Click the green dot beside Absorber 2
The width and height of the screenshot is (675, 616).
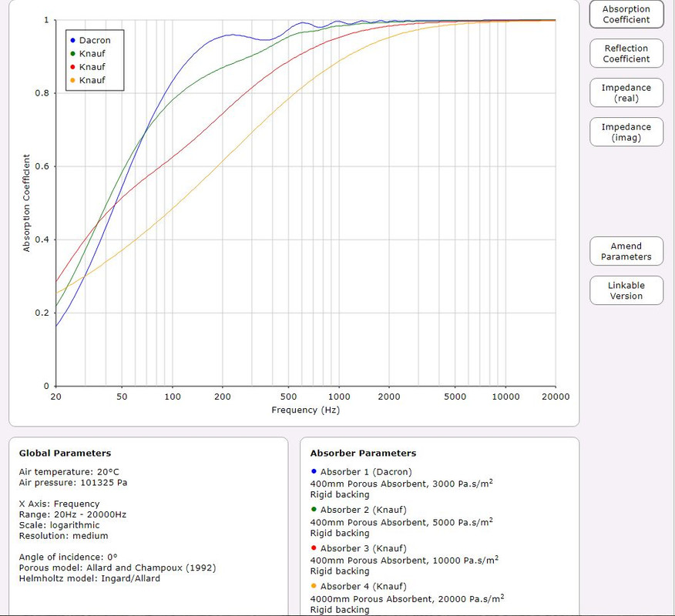coord(314,509)
